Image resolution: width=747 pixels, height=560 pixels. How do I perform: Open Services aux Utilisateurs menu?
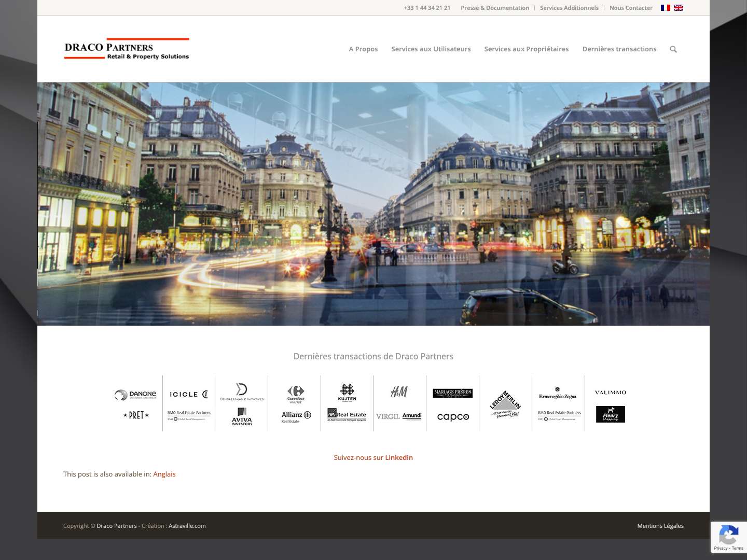pyautogui.click(x=431, y=49)
